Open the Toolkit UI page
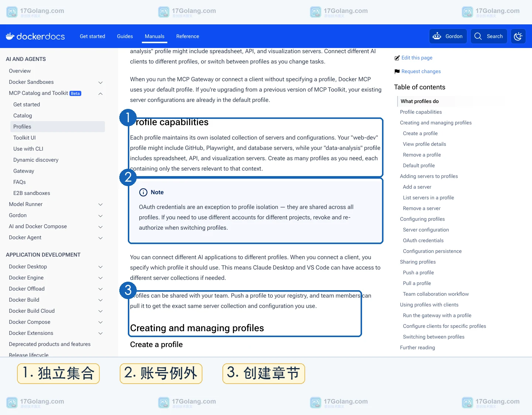Image resolution: width=532 pixels, height=415 pixels. point(24,138)
